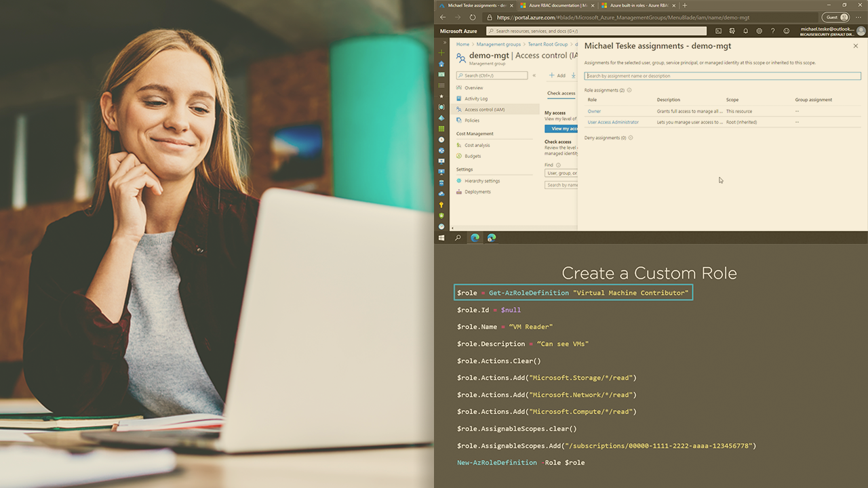
Task: Open Activity Log in resource menu
Action: [x=475, y=99]
